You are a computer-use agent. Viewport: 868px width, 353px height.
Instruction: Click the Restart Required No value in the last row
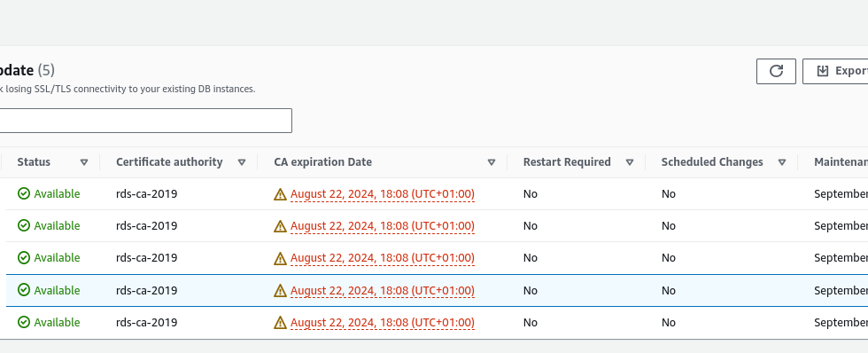(531, 323)
